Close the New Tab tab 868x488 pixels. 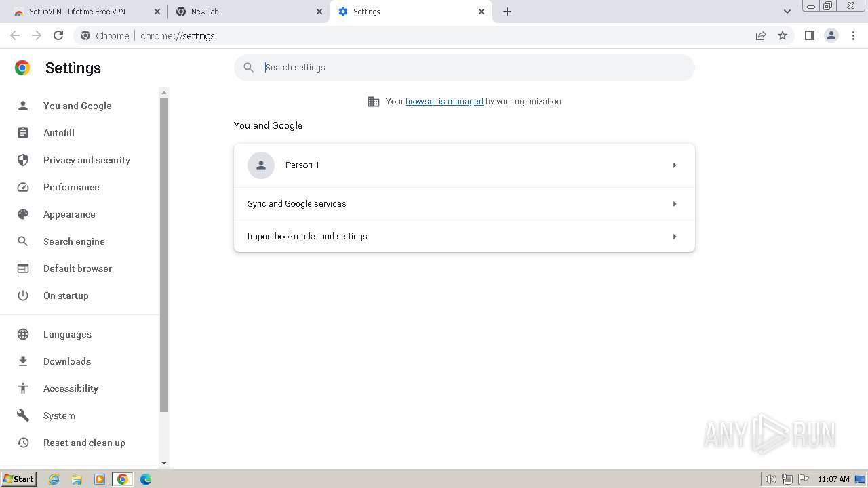319,12
